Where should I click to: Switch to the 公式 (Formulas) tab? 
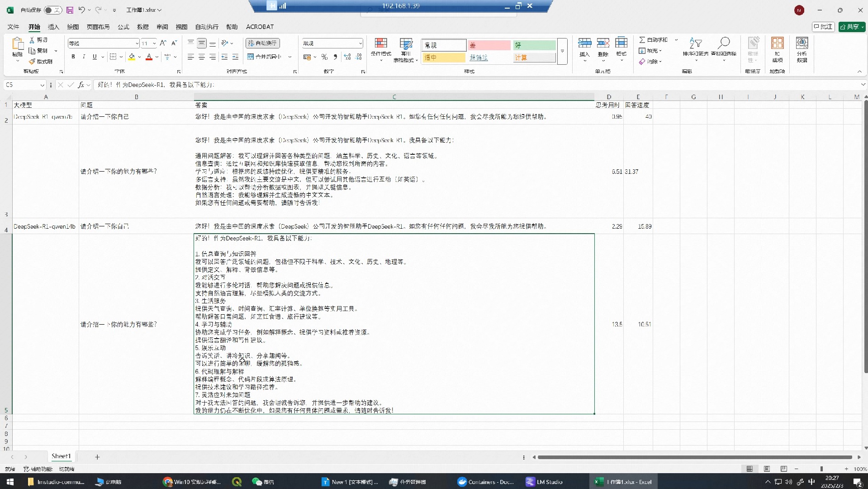tap(123, 27)
